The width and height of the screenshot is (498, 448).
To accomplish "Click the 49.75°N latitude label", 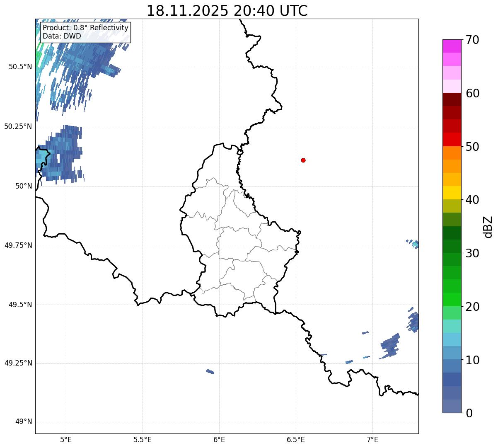I will tap(18, 245).
